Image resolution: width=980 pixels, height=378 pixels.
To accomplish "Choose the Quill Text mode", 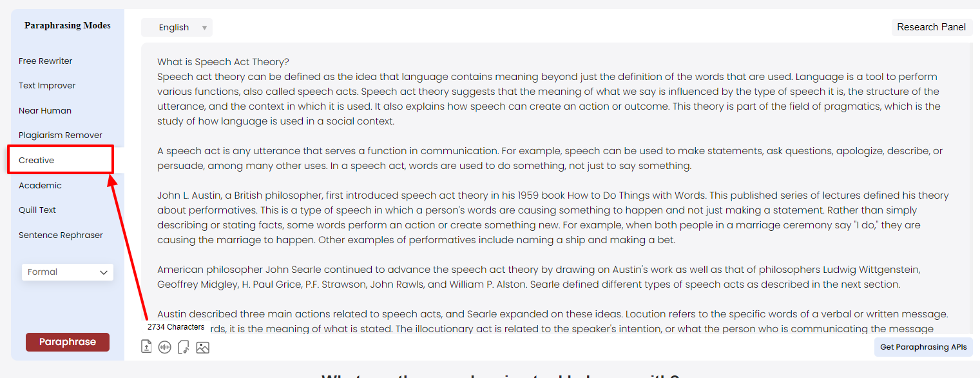I will (x=37, y=210).
